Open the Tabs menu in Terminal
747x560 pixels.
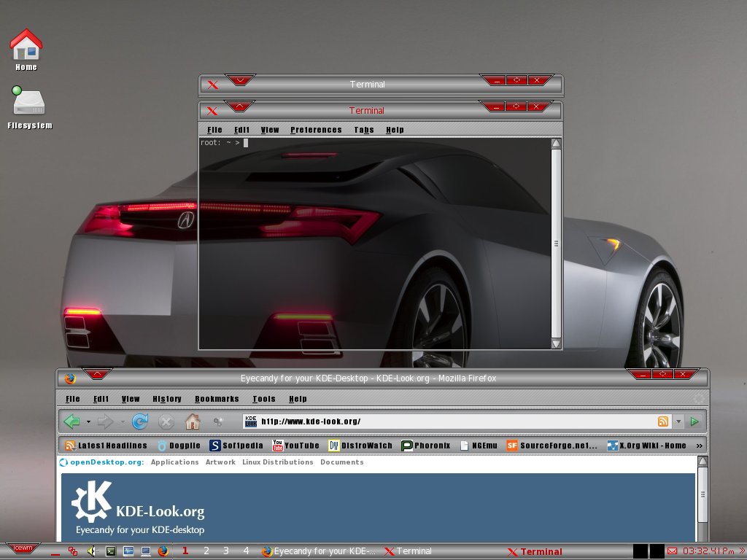coord(363,130)
